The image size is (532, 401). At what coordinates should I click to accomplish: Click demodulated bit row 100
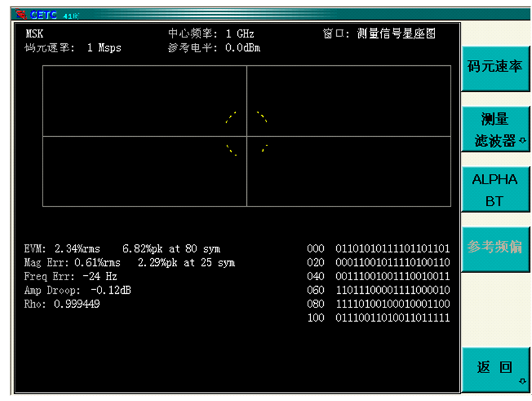[x=378, y=317]
